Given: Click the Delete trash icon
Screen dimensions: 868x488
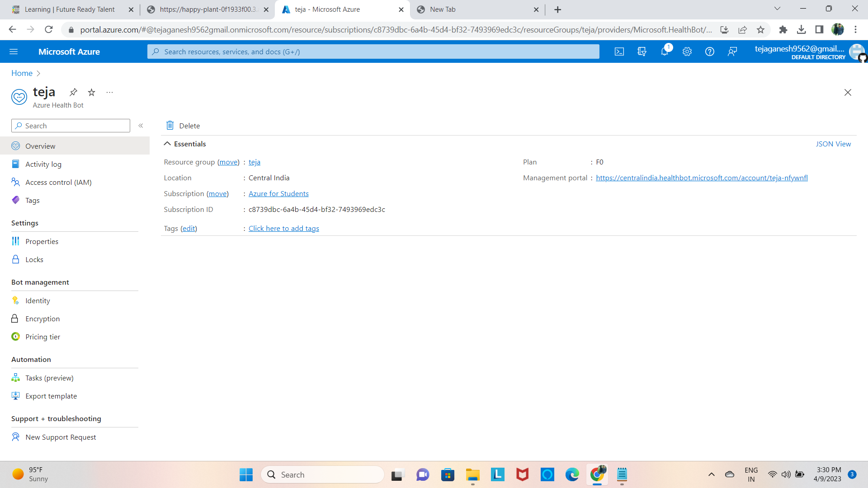Looking at the screenshot, I should 170,126.
